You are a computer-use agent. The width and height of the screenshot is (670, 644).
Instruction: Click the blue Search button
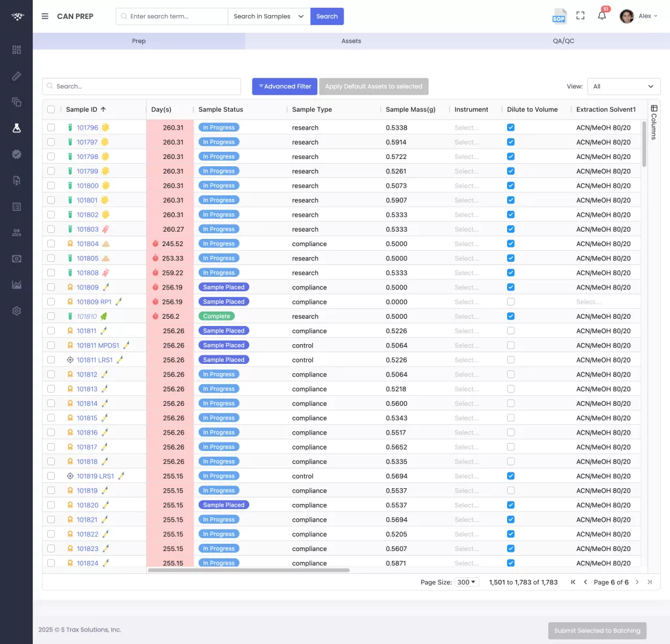(x=327, y=16)
